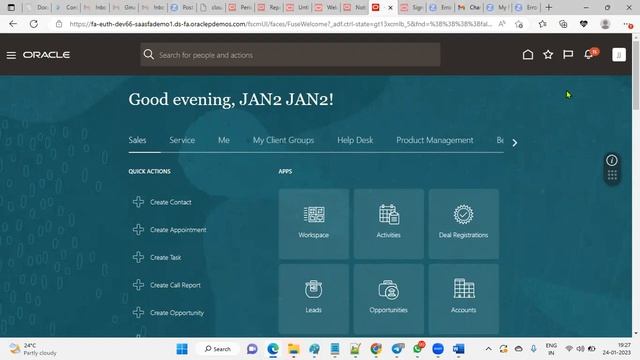This screenshot has width=640, height=360.
Task: Click the info circle icon on right side
Action: [611, 160]
